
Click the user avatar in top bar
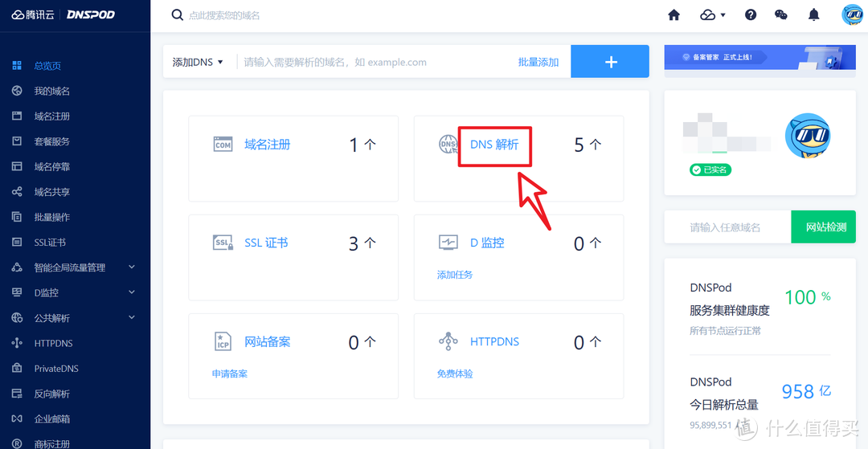(x=851, y=15)
